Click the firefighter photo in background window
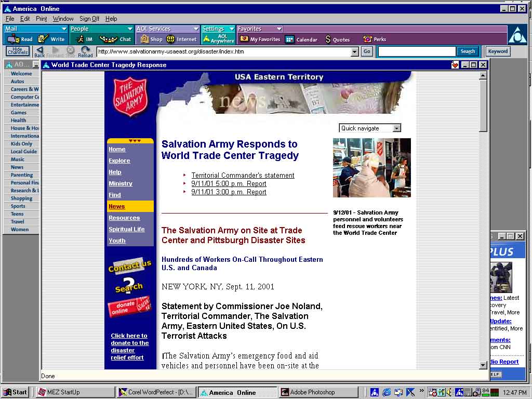Viewport: 532px width, 399px height. coord(501,277)
